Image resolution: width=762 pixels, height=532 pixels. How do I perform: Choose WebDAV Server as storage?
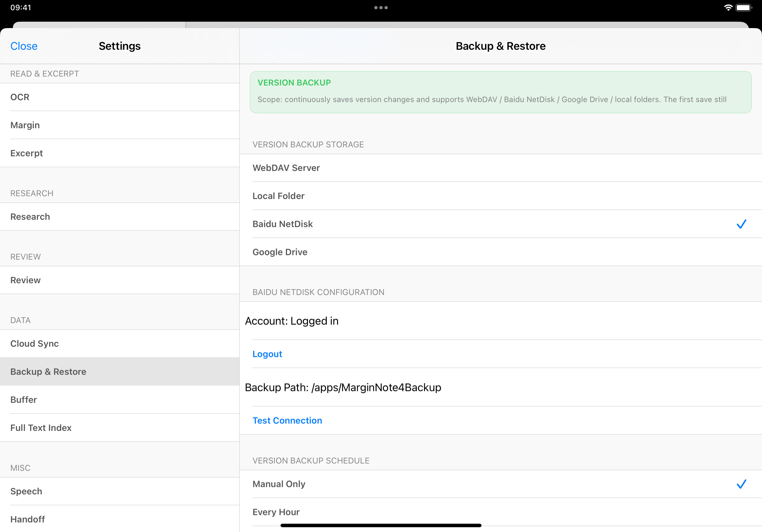(x=500, y=168)
